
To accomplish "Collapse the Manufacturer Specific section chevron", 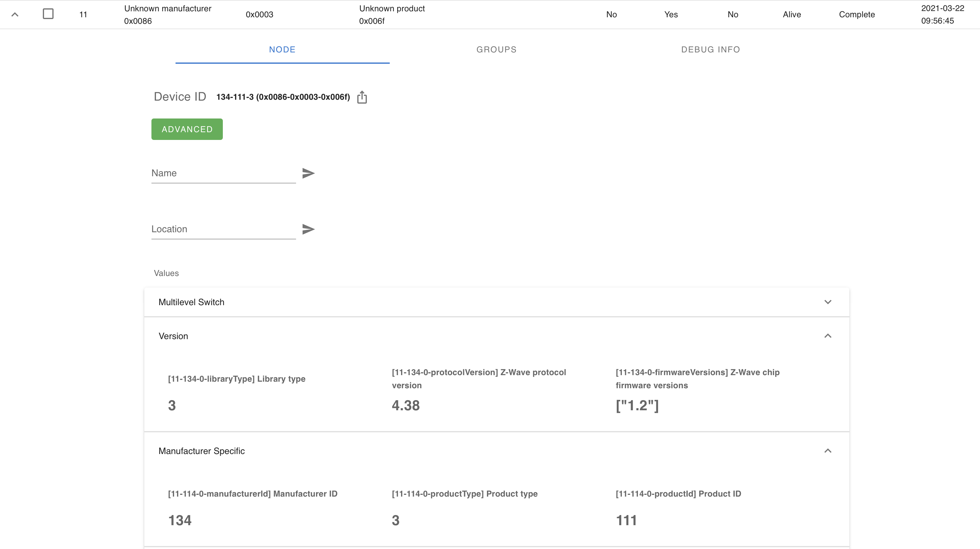I will point(827,451).
